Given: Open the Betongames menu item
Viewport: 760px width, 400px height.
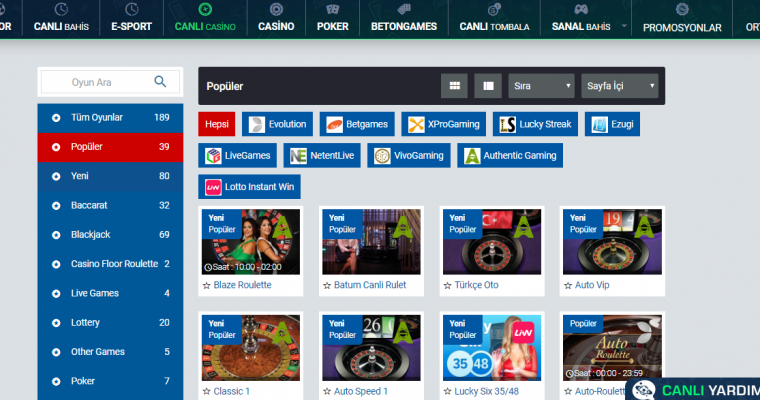Looking at the screenshot, I should (x=404, y=18).
